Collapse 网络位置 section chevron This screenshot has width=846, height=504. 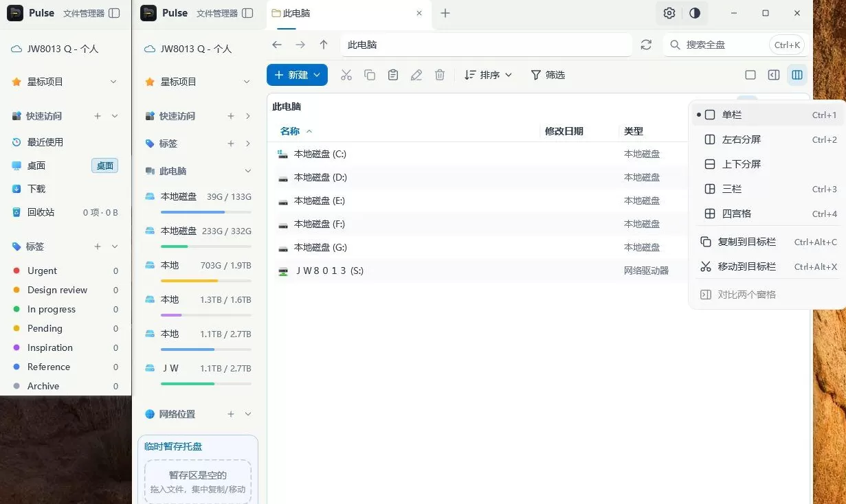248,414
